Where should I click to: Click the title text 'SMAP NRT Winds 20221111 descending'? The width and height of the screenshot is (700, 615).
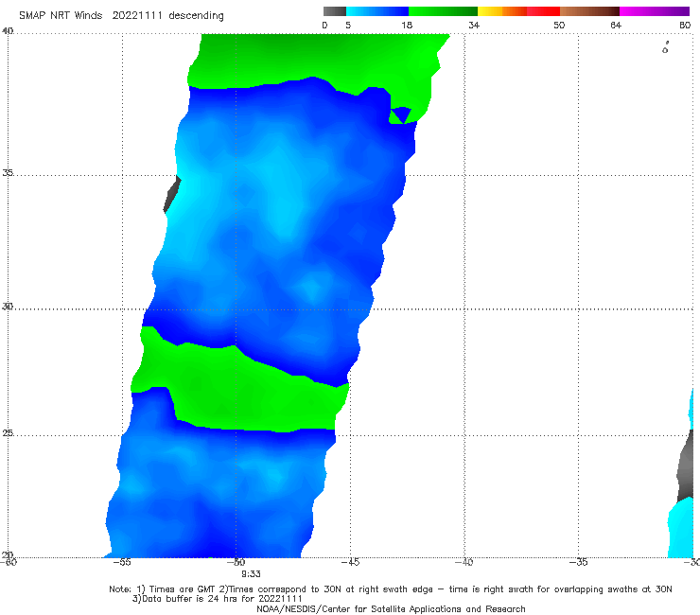click(x=121, y=16)
